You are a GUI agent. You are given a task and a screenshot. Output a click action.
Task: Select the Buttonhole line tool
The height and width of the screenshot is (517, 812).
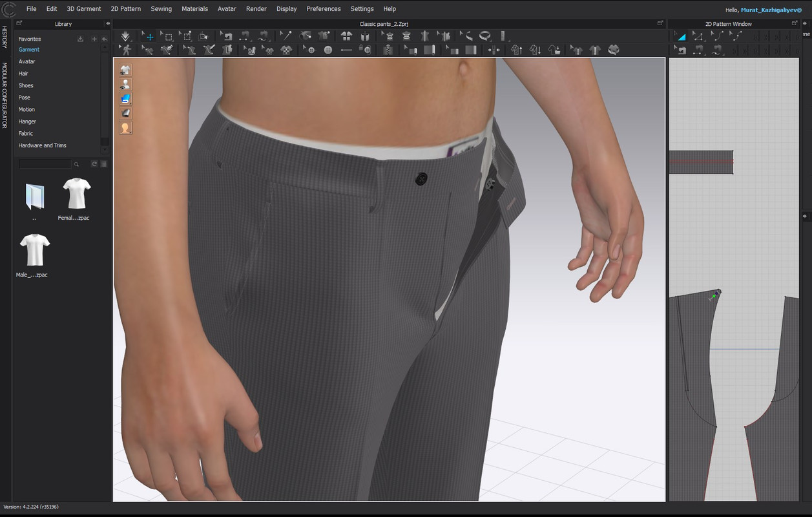346,50
